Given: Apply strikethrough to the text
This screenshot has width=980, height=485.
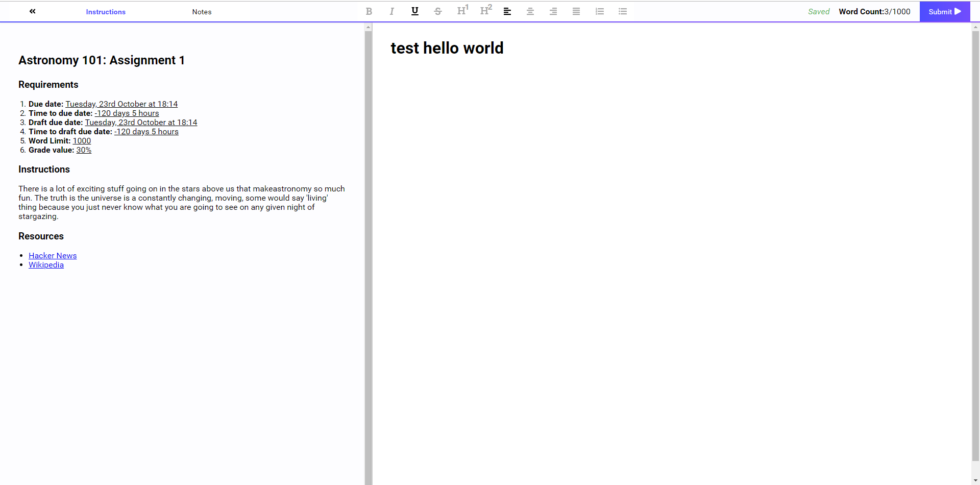Looking at the screenshot, I should 437,11.
